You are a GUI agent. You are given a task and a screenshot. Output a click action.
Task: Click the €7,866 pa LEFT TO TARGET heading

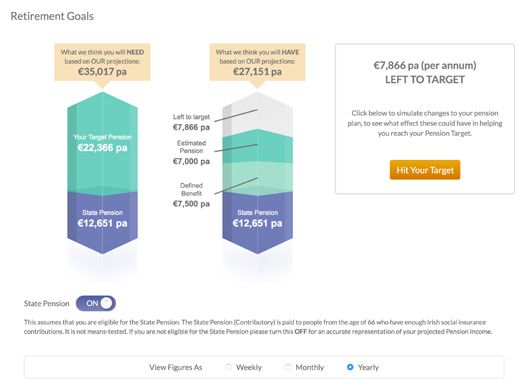[425, 72]
